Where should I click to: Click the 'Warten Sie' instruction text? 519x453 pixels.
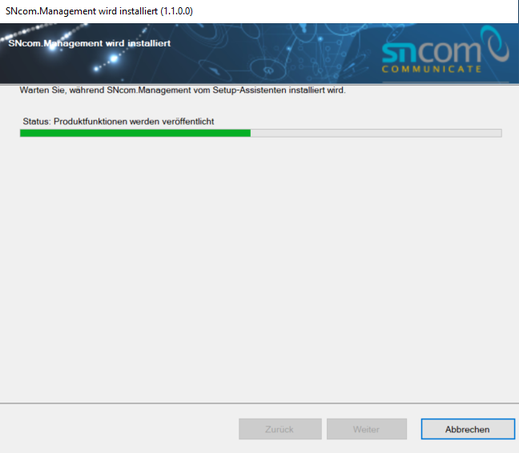click(x=182, y=90)
